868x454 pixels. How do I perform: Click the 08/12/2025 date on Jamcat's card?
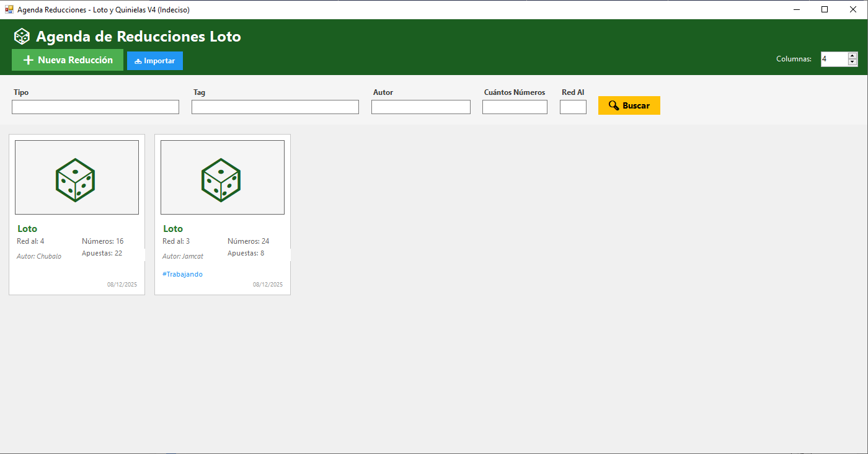pos(268,285)
